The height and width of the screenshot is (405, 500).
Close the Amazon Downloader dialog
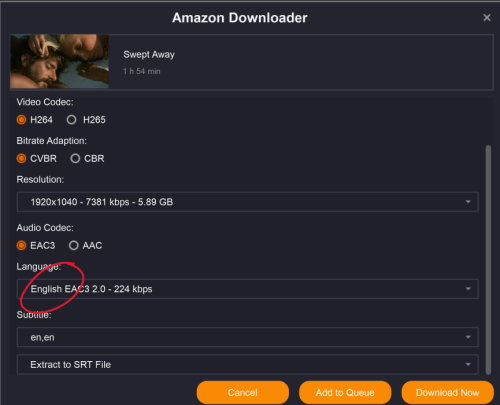click(x=487, y=18)
